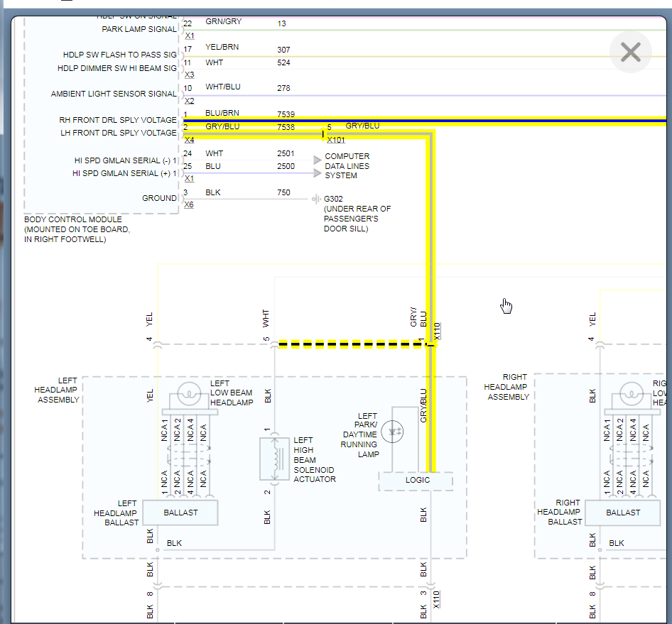This screenshot has width=672, height=624.
Task: Click the X6 connector label near ground
Action: (x=189, y=204)
